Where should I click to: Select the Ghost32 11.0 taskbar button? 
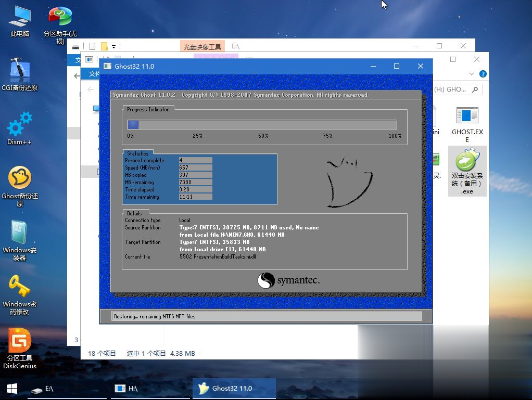[x=234, y=389]
